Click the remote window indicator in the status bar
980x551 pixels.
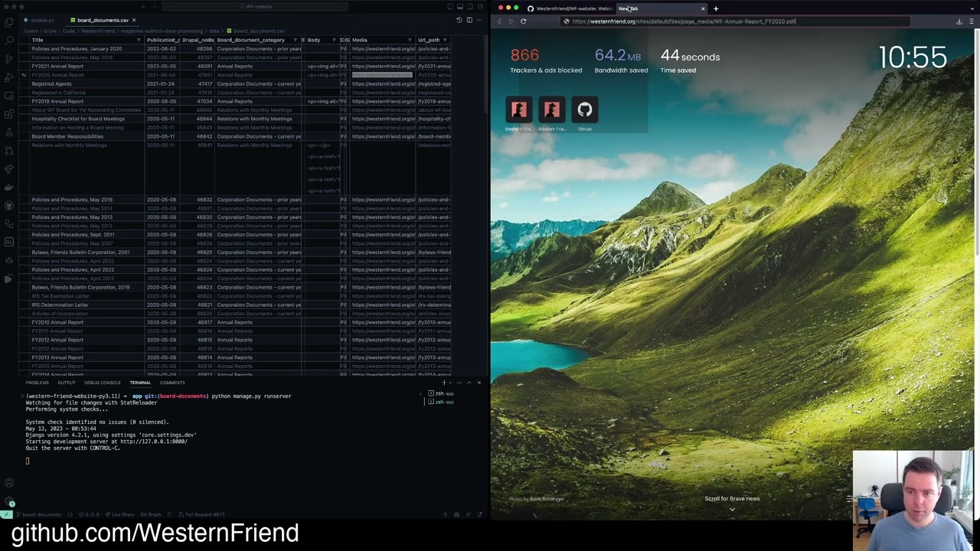click(6, 514)
